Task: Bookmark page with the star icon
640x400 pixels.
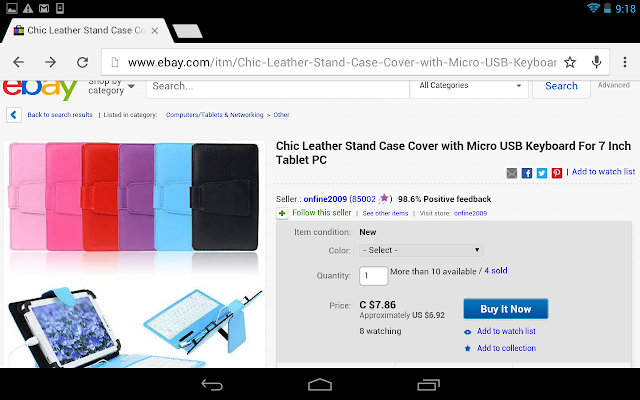Action: tap(570, 62)
